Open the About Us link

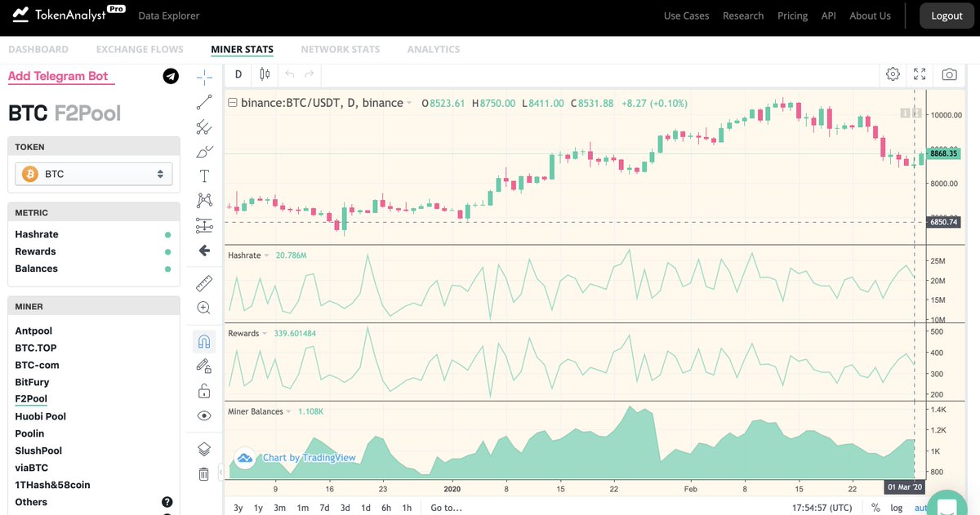click(x=870, y=16)
